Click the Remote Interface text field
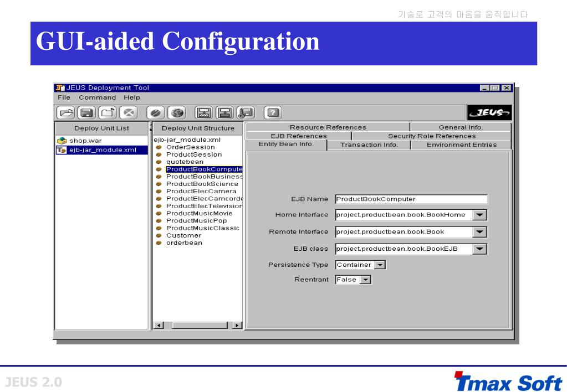The image size is (567, 392). pos(403,232)
